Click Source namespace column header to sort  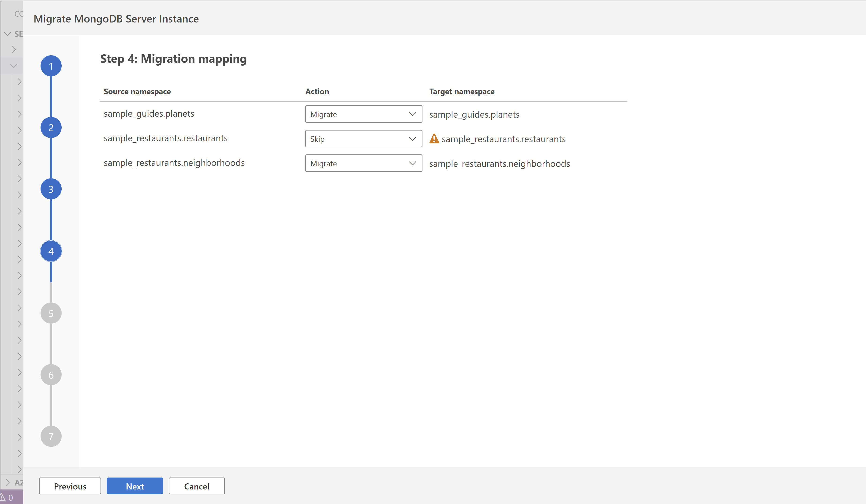click(x=137, y=91)
